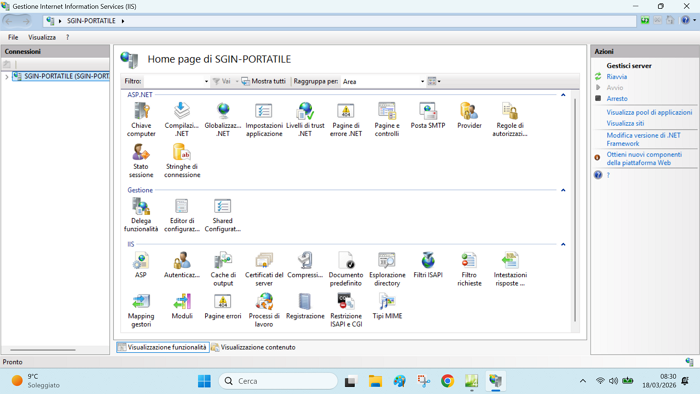Open Livelli di trust .NET

coord(305,119)
